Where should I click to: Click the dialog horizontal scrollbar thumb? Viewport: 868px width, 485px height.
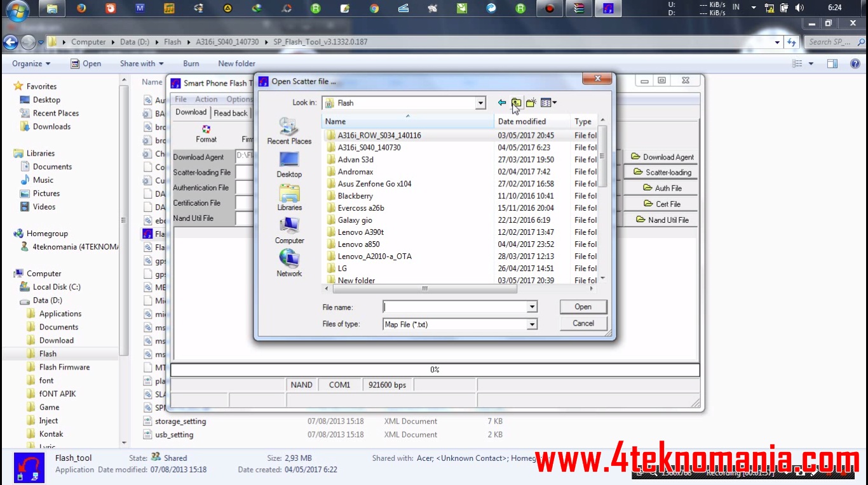point(424,288)
